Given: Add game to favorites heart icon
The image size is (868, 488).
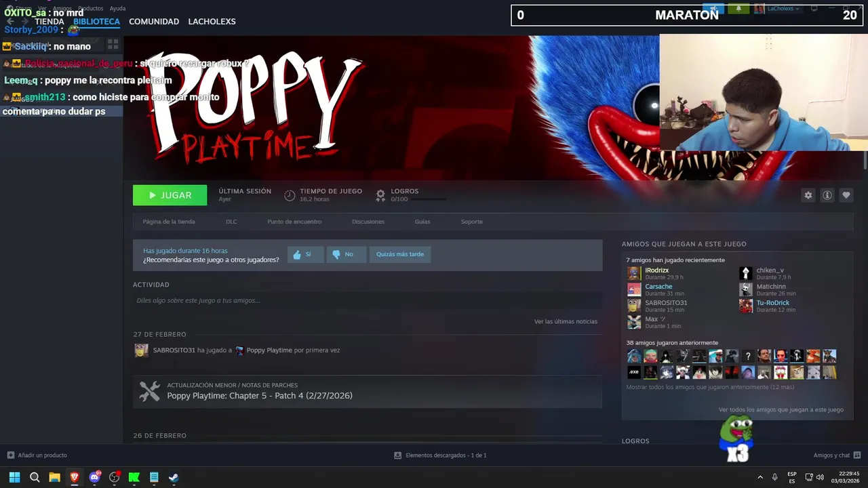Looking at the screenshot, I should pyautogui.click(x=846, y=195).
